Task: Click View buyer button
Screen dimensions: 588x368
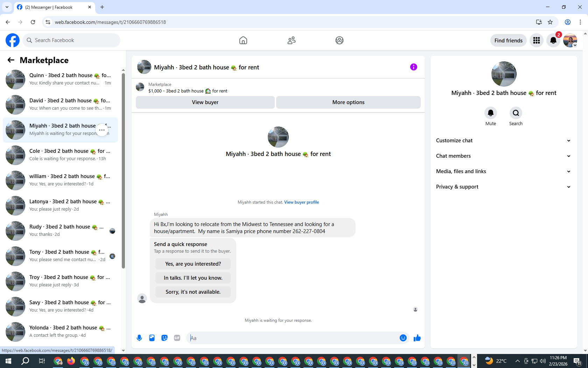Action: [x=205, y=102]
